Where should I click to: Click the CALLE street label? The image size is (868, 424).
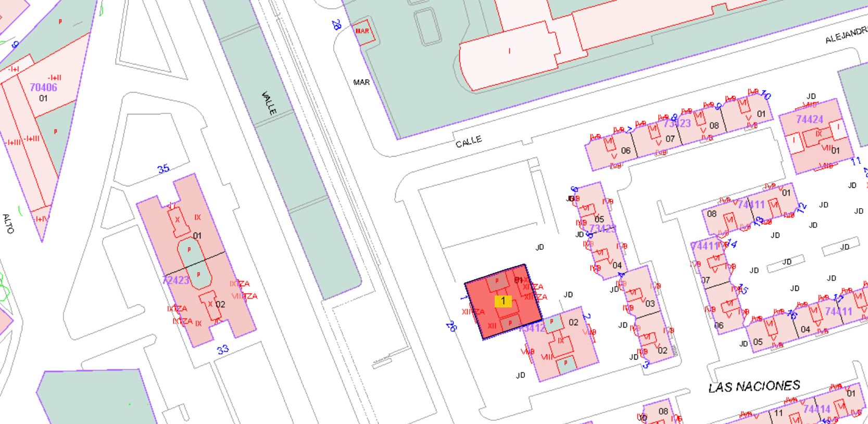click(469, 142)
